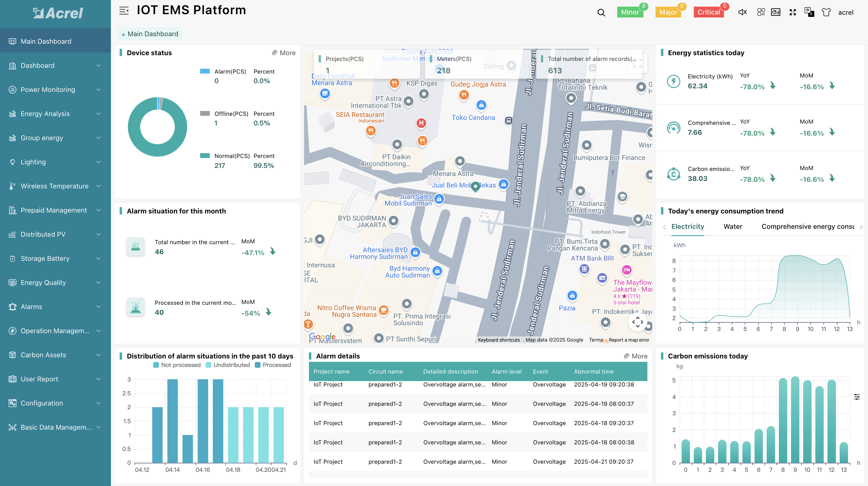The width and height of the screenshot is (868, 486).
Task: Open the QR code icon in header
Action: click(x=761, y=12)
